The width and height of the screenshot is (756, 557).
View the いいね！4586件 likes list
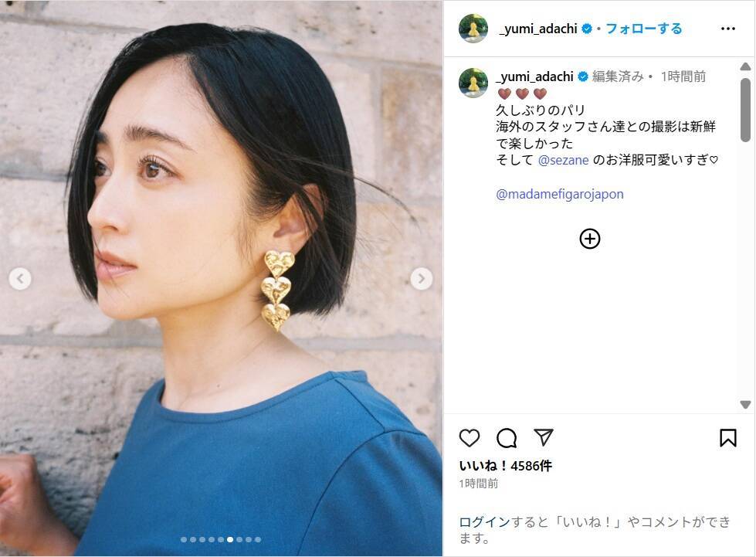pyautogui.click(x=505, y=465)
